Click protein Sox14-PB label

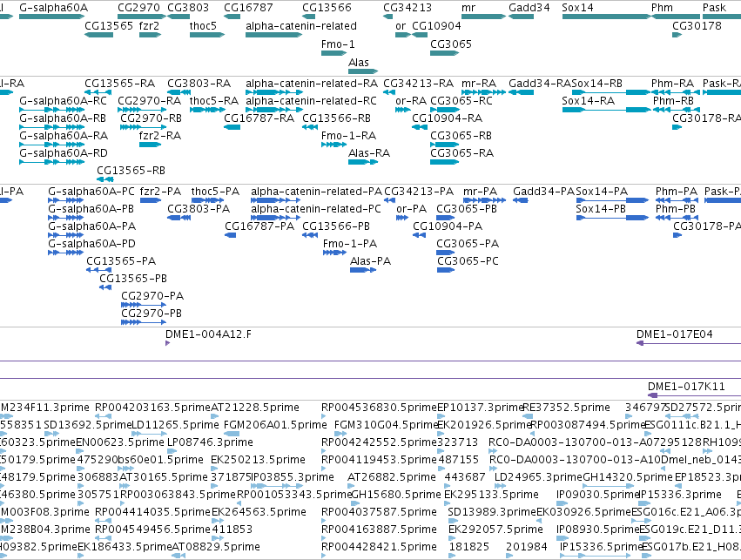601,209
